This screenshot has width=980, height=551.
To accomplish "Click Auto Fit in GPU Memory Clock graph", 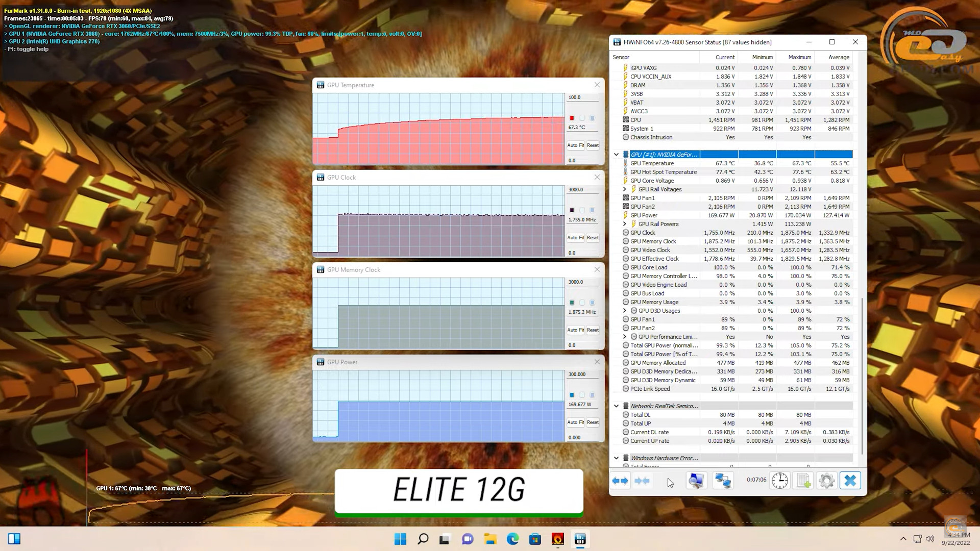I will coord(575,330).
